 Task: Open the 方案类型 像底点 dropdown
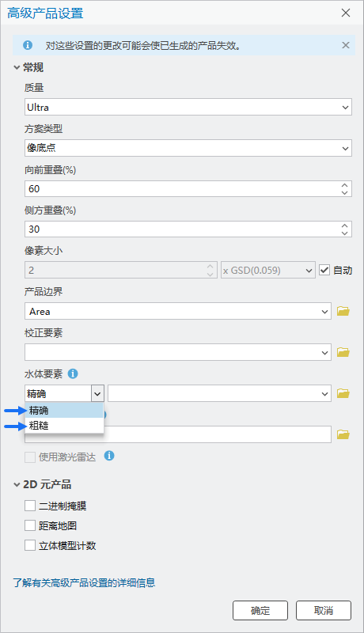point(188,148)
